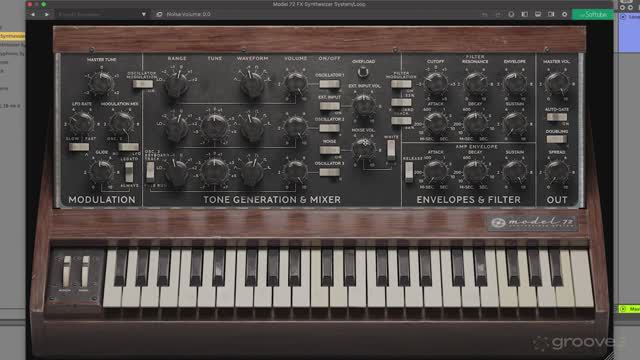Click the amp envelope Decay knob
The height and width of the screenshot is (360, 640).
pos(475,172)
